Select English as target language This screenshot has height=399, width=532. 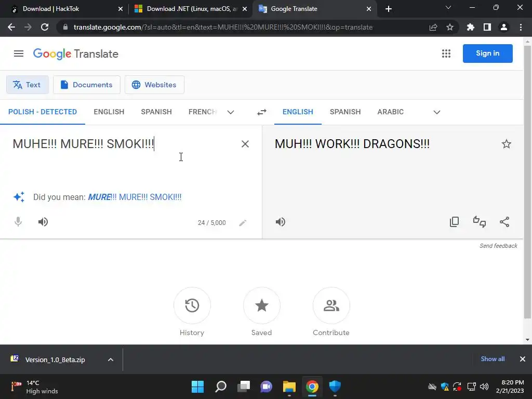tap(298, 112)
